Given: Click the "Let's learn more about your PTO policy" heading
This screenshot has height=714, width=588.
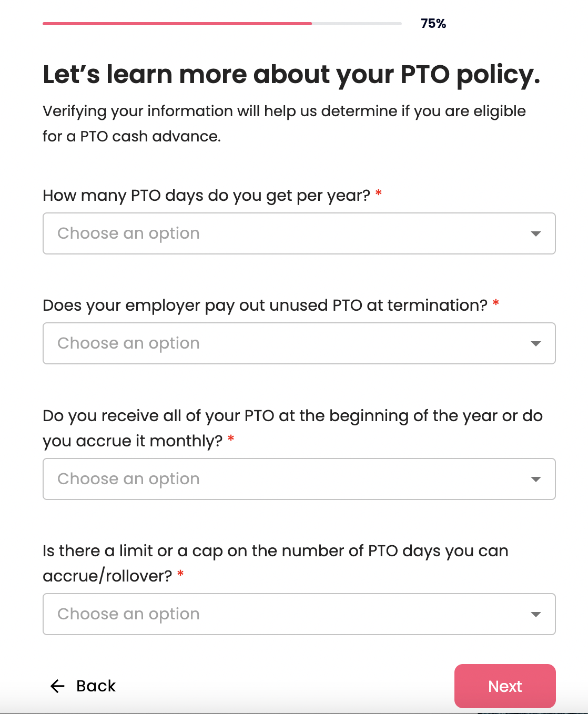Looking at the screenshot, I should [x=291, y=75].
